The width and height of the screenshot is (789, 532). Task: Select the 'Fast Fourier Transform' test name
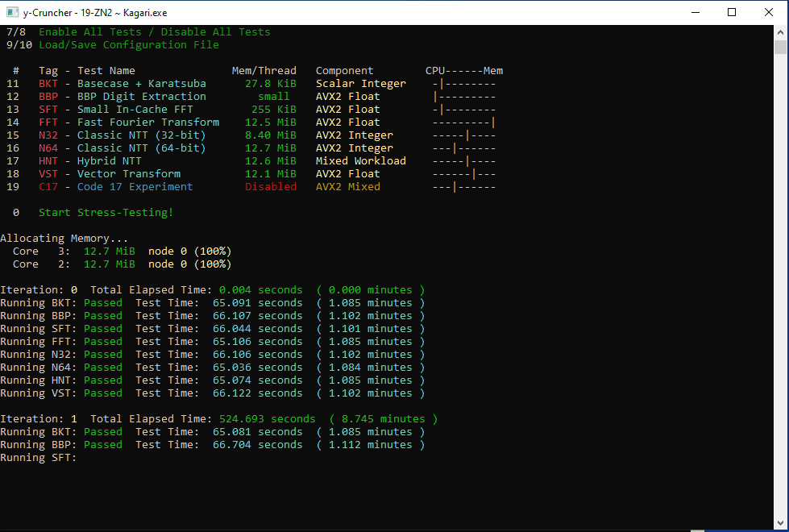[x=148, y=123]
